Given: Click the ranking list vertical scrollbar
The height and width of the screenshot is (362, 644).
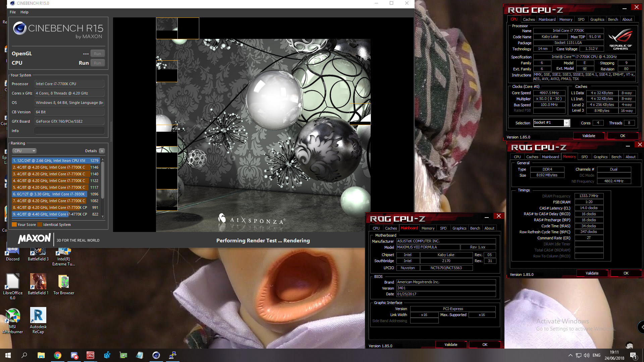Looking at the screenshot, I should 103,181.
